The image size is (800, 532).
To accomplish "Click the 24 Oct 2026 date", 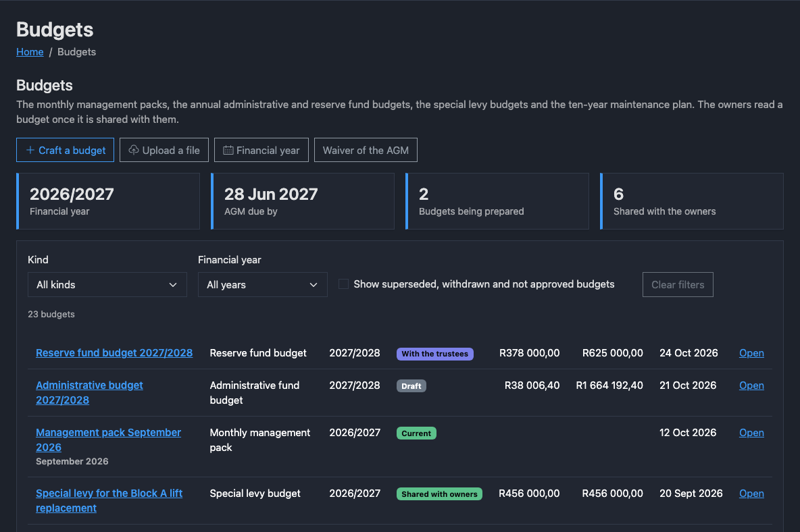I will (689, 352).
